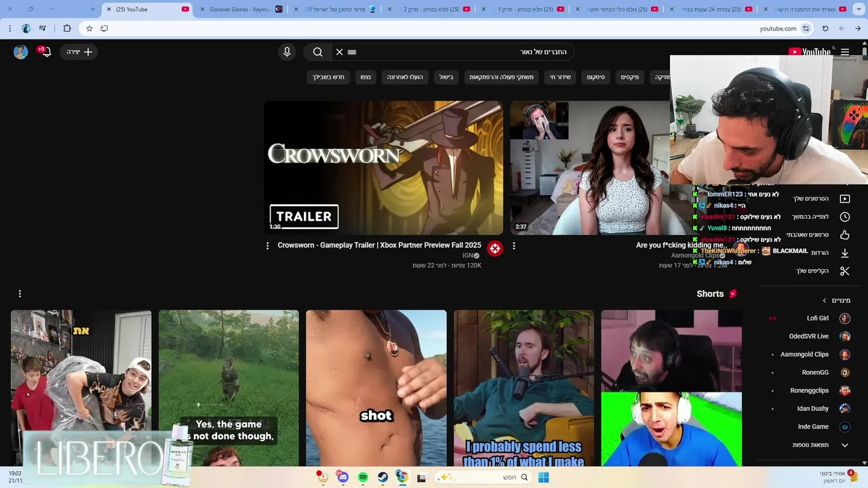This screenshot has width=868, height=488.
Task: Open the Shorts shelf options menu
Action: pyautogui.click(x=20, y=293)
